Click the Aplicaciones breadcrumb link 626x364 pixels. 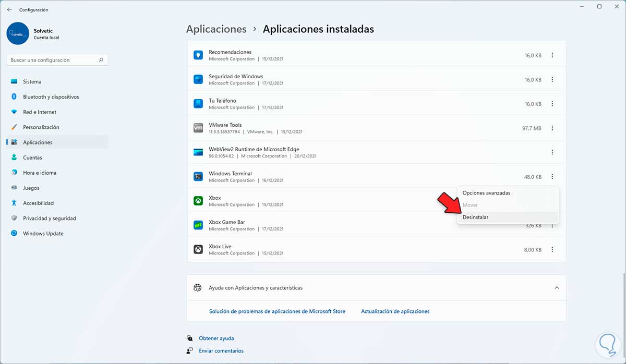click(216, 29)
